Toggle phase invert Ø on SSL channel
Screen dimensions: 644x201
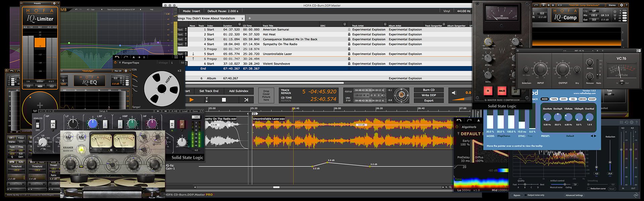coord(182,124)
